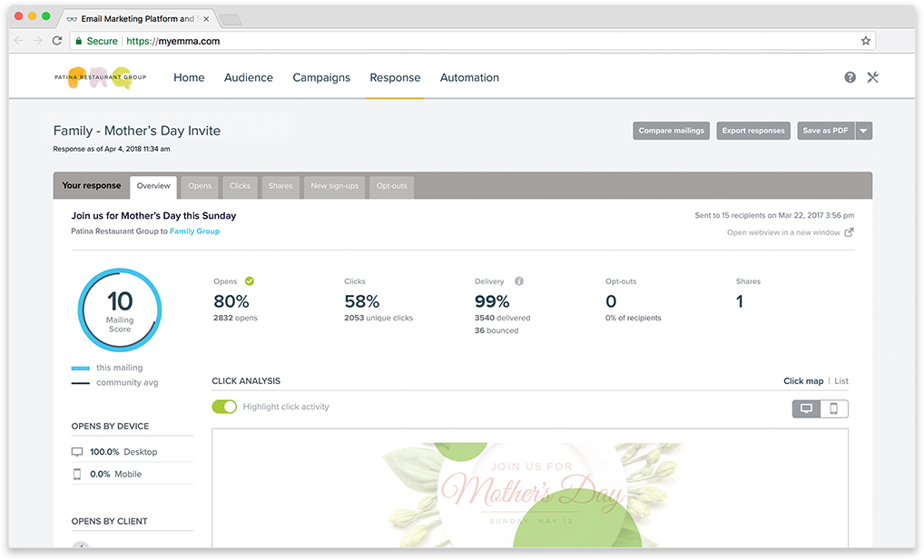Click the browser forward arrow
Viewport: 924px width, 560px height.
click(38, 41)
